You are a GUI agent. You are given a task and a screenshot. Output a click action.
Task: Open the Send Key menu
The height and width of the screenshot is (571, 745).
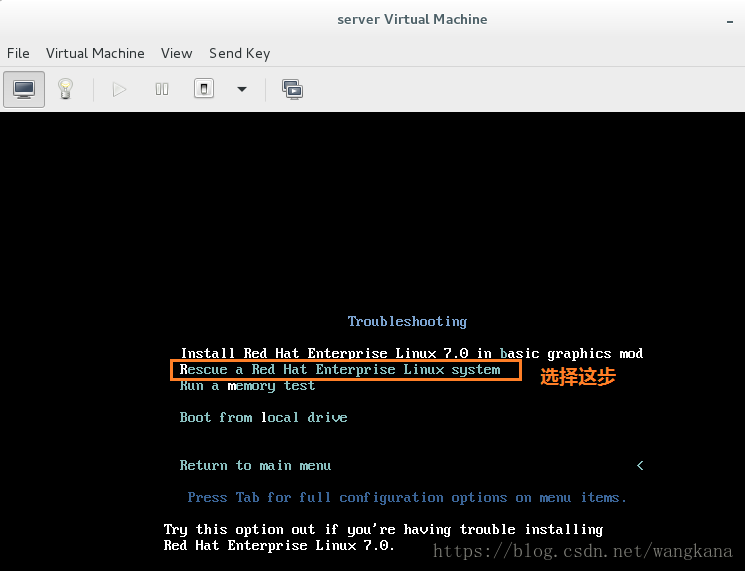[239, 53]
